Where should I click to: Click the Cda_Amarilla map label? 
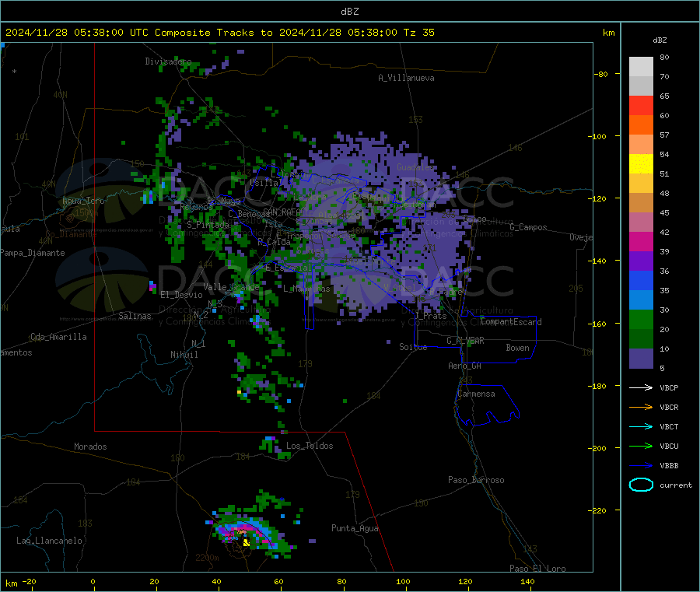coord(58,337)
